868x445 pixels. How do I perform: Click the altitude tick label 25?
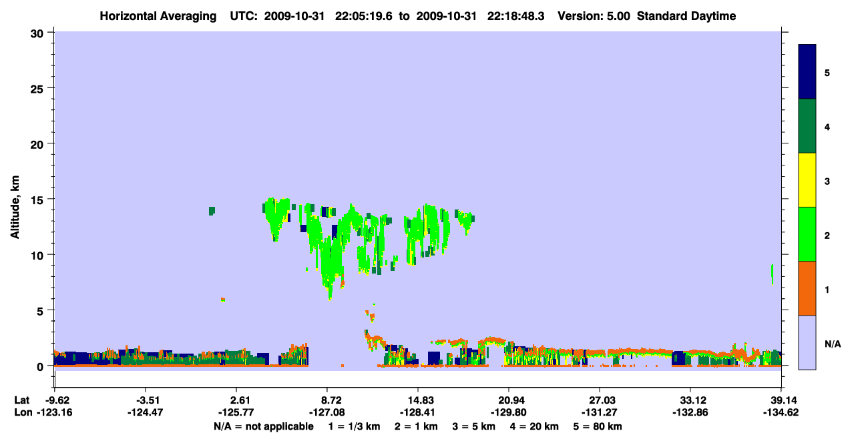click(x=39, y=88)
